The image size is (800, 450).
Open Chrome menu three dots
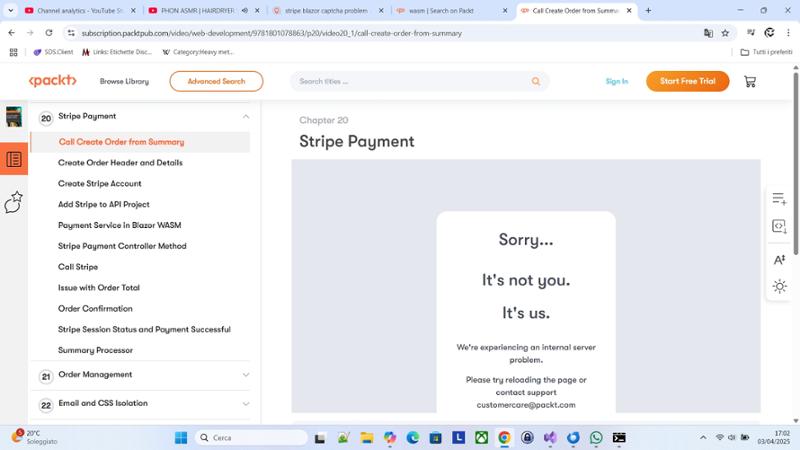coord(788,33)
